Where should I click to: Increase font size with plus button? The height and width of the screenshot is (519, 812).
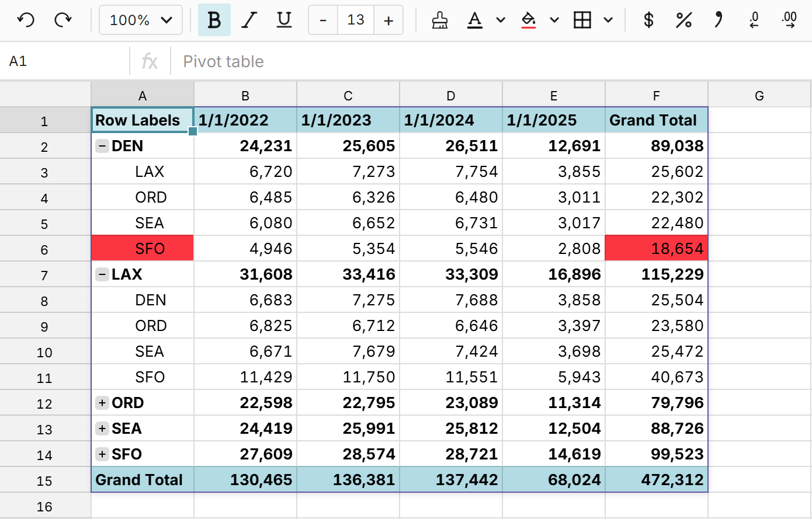click(x=388, y=20)
